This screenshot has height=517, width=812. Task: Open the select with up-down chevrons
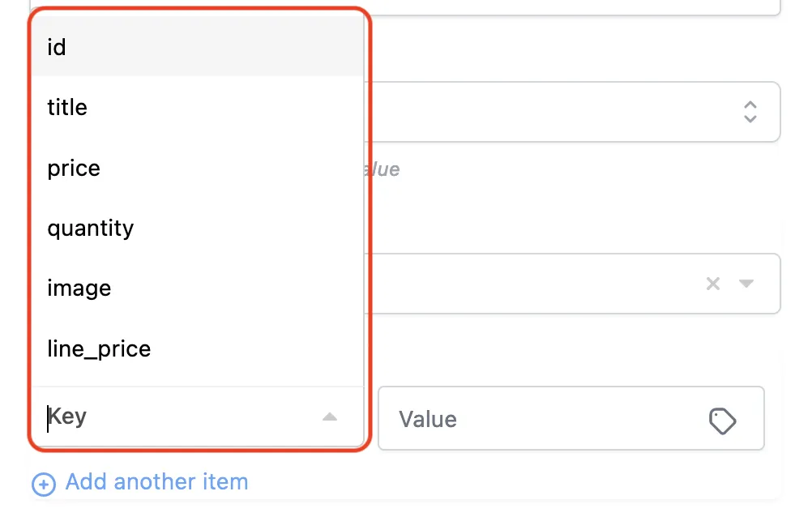pos(750,112)
